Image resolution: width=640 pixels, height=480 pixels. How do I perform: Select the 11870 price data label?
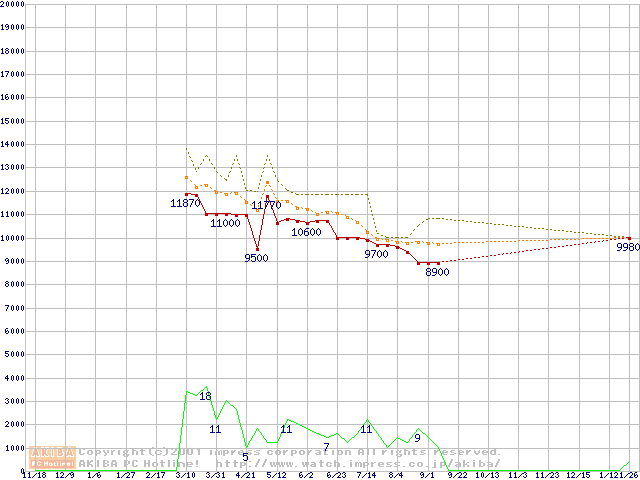(x=185, y=203)
